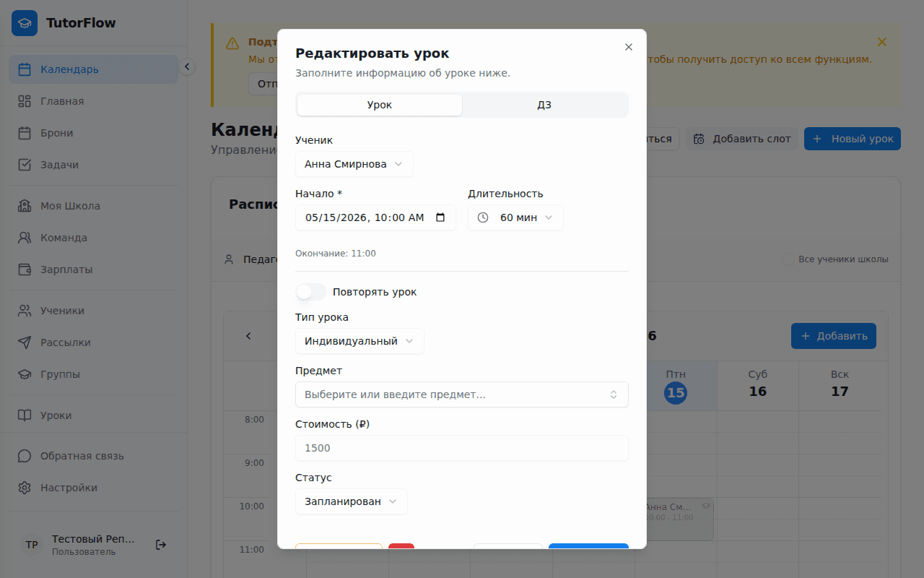
Task: Open Брони via its calendar sidebar icon
Action: (25, 133)
